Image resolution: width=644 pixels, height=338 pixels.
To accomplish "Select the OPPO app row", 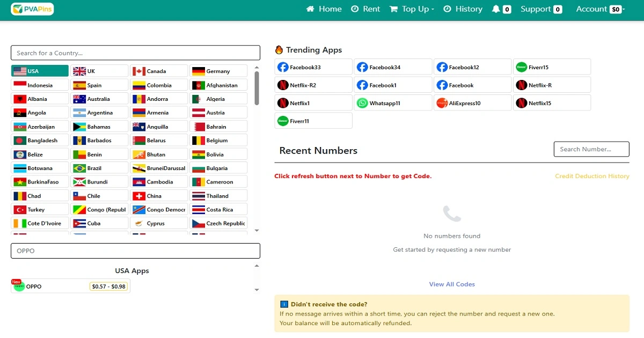I will pos(71,286).
